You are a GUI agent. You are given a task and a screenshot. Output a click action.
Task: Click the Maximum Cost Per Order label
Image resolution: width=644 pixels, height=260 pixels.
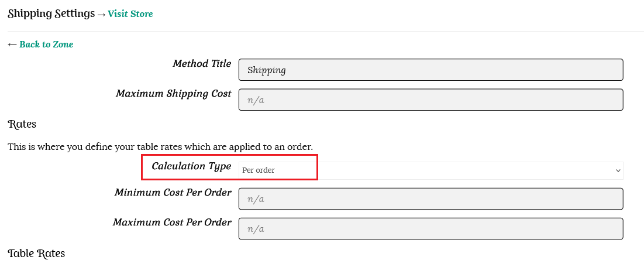click(x=172, y=222)
